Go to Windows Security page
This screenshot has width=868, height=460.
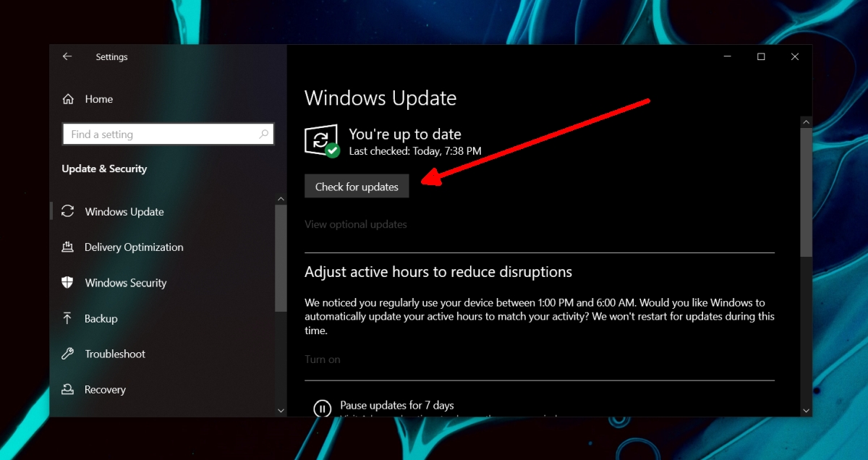[126, 282]
